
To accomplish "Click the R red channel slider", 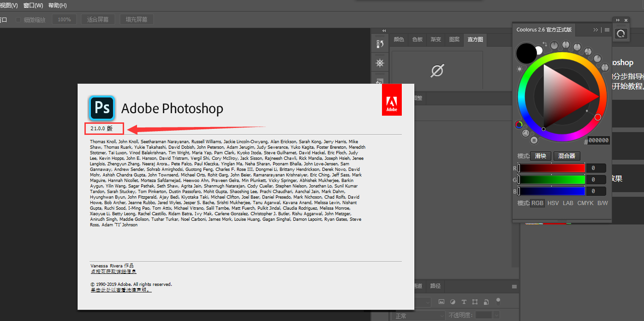I will (x=551, y=168).
